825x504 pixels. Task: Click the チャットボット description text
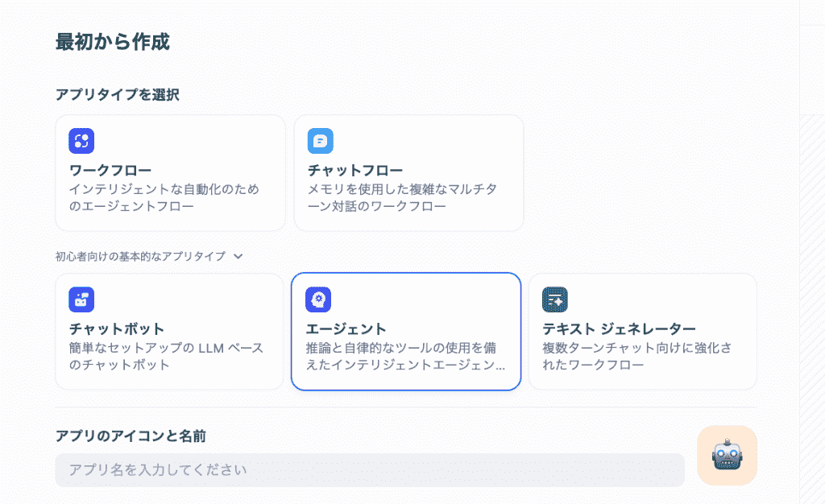pyautogui.click(x=162, y=357)
